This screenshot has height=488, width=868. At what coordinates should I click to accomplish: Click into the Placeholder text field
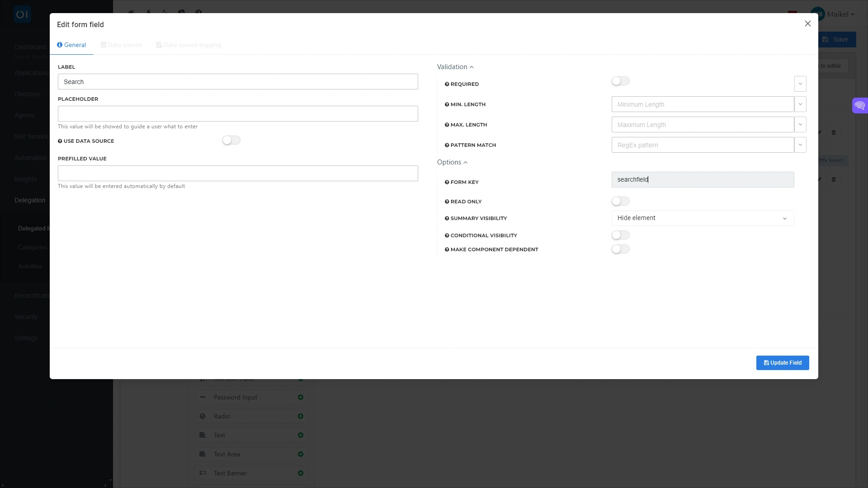[238, 114]
